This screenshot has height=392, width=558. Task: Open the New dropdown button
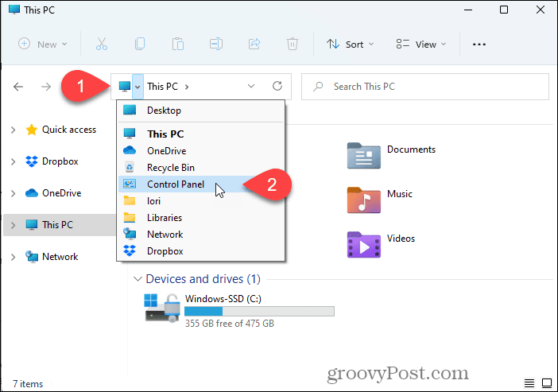42,45
